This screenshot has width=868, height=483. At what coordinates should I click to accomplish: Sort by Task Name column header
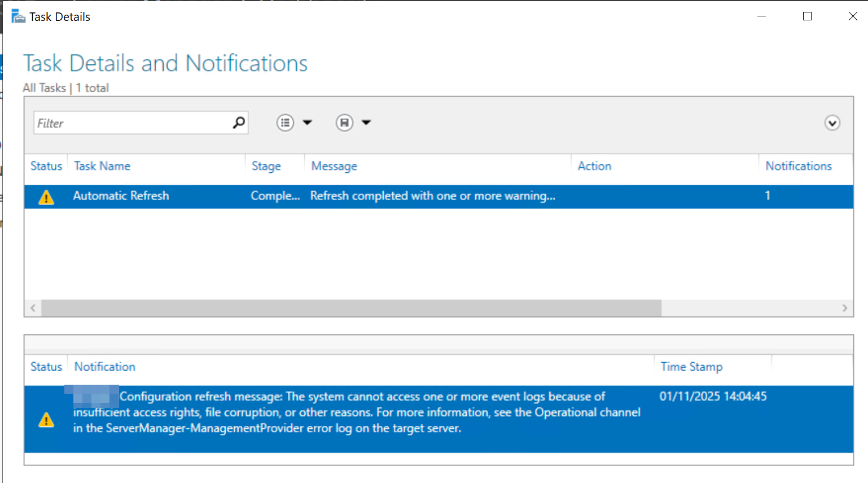tap(102, 166)
